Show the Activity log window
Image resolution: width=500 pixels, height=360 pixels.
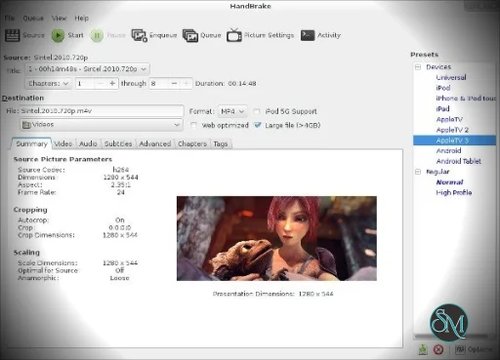tap(321, 35)
